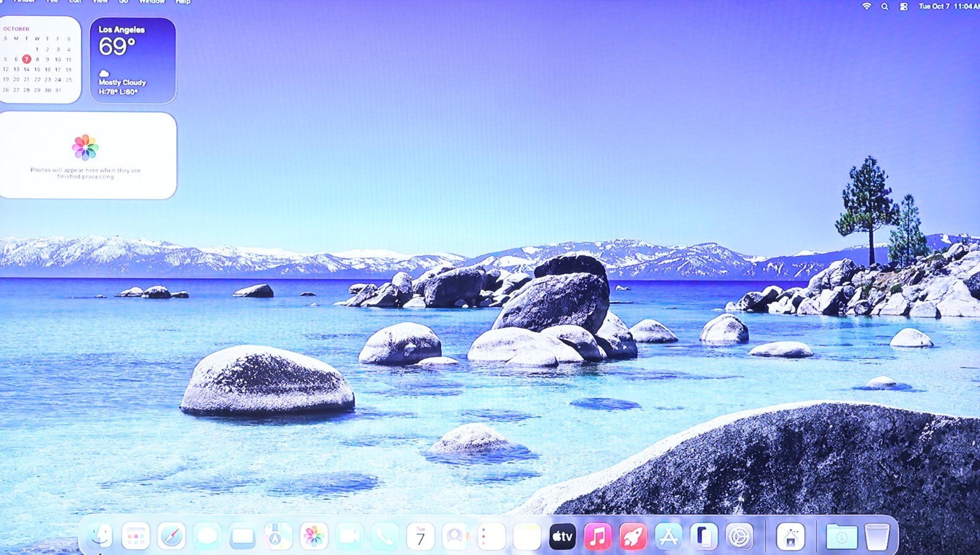Click the Wi-Fi status icon
Screen dimensions: 980x555
866,6
